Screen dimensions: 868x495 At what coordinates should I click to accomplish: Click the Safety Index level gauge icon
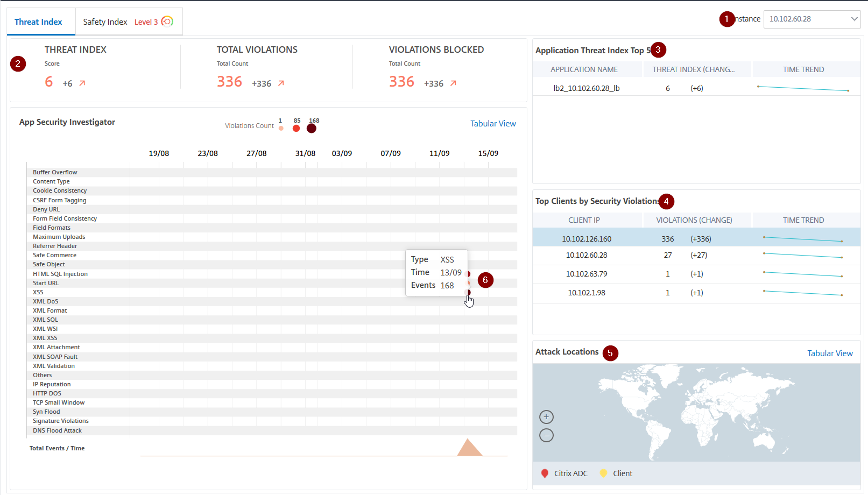coord(167,22)
